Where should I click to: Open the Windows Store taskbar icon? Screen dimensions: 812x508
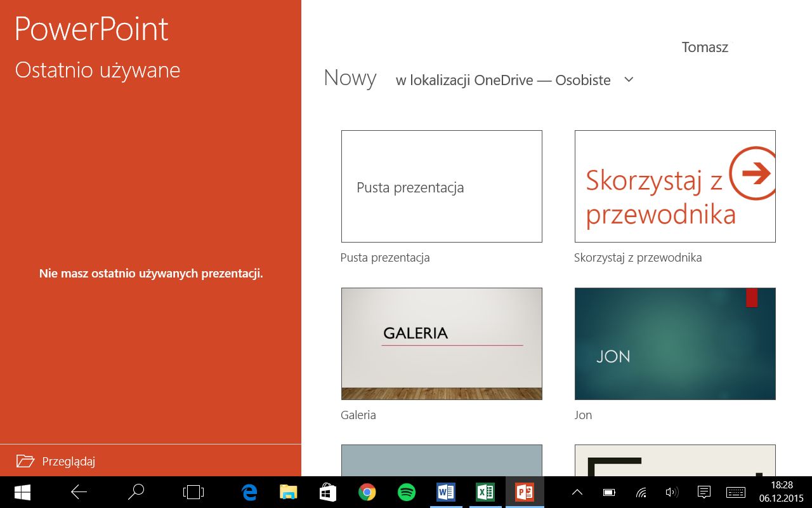327,492
